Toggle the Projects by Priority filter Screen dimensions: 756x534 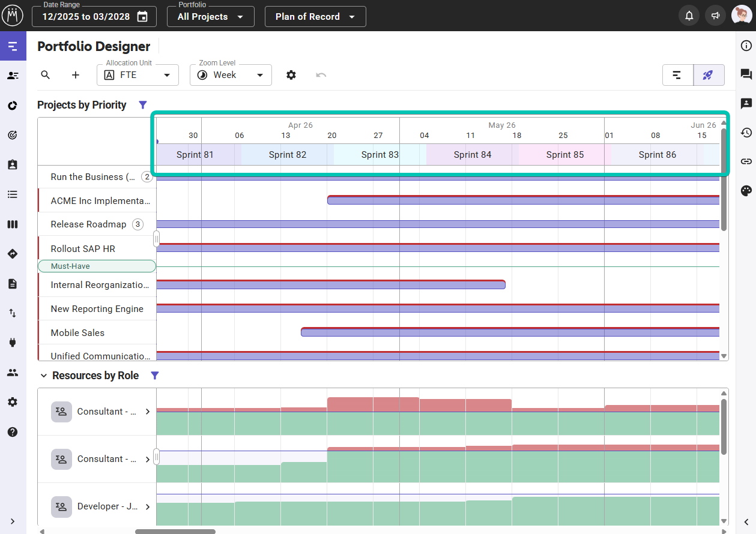[x=142, y=105]
